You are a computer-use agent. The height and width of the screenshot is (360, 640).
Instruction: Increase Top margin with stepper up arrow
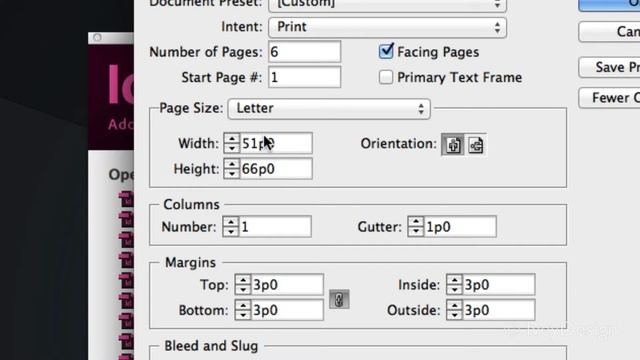(243, 280)
